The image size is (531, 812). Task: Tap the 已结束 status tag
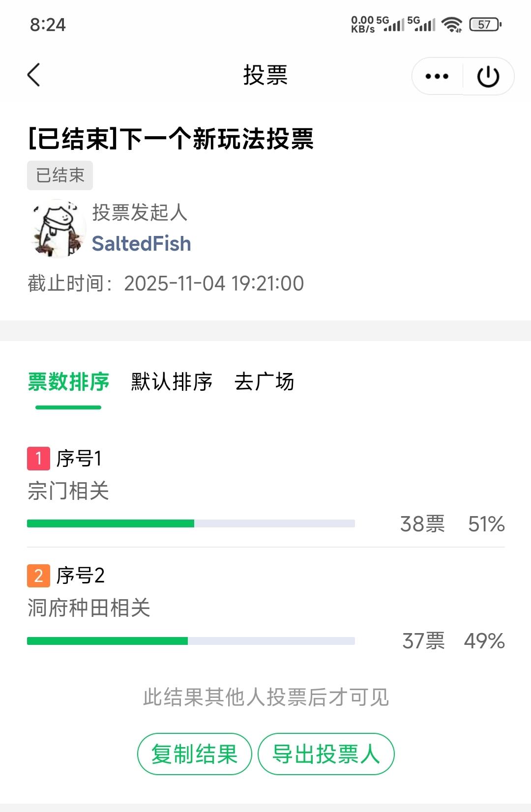tap(60, 175)
